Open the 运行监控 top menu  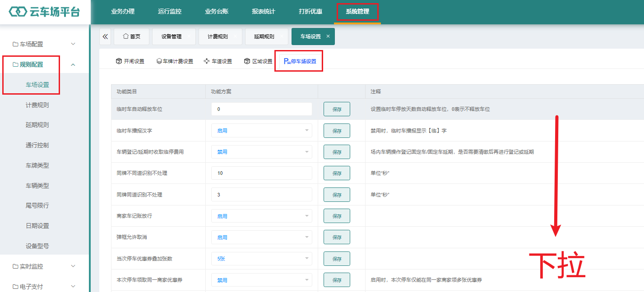click(170, 12)
